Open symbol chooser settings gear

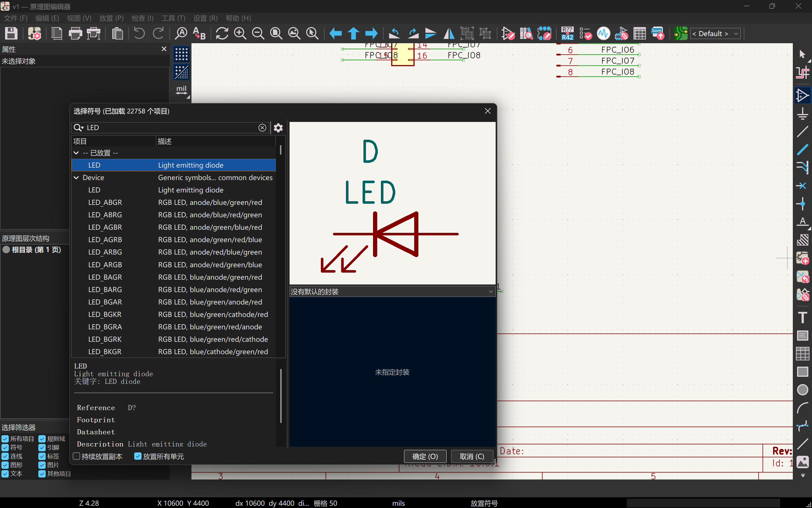[x=278, y=128]
